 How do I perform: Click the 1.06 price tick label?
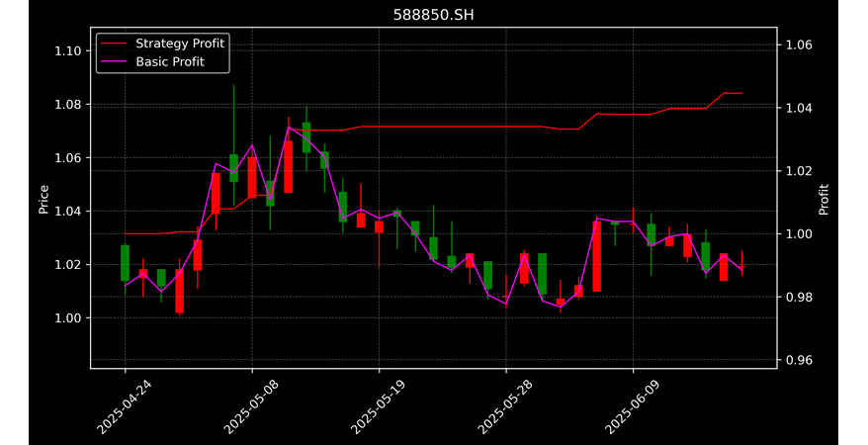click(68, 158)
